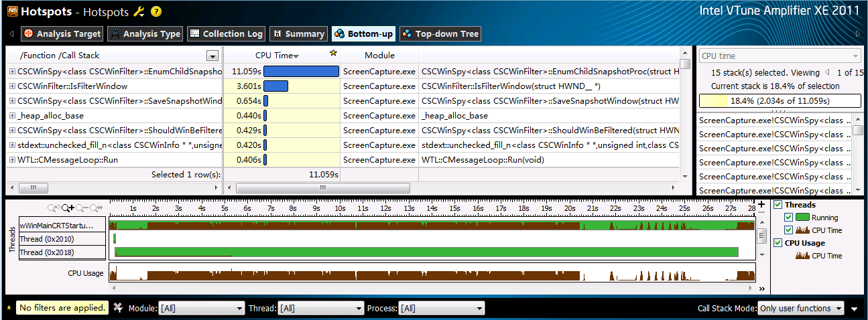Open the Module filter dropdown
The height and width of the screenshot is (320, 868).
point(202,308)
